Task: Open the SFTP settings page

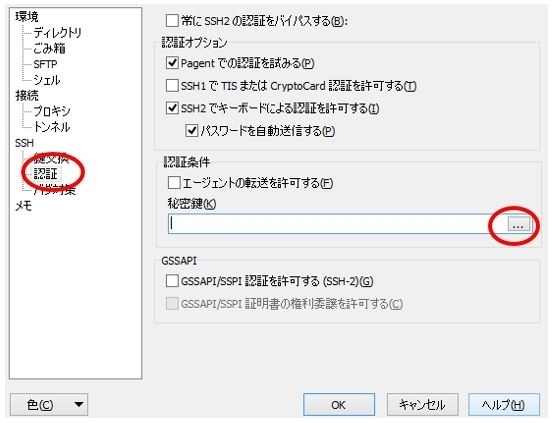Action: pyautogui.click(x=45, y=64)
